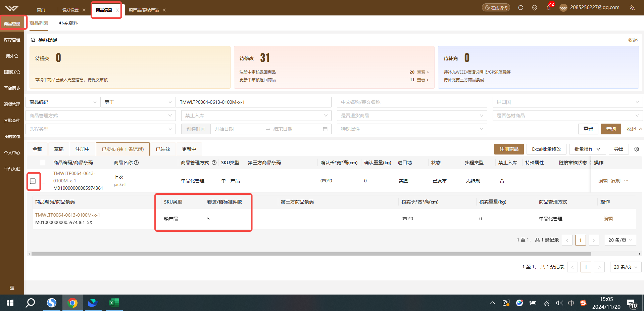Open the 商品管理方式 filter dropdown

pyautogui.click(x=100, y=116)
